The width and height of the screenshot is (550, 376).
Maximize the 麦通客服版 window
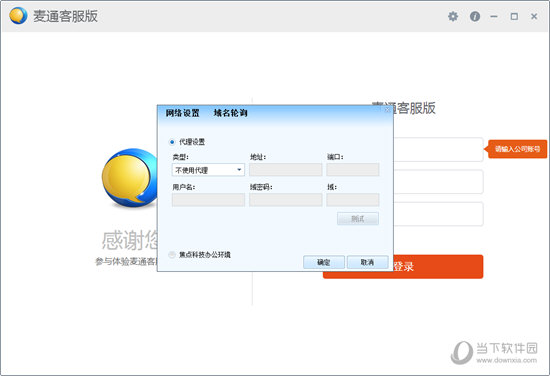pyautogui.click(x=514, y=16)
